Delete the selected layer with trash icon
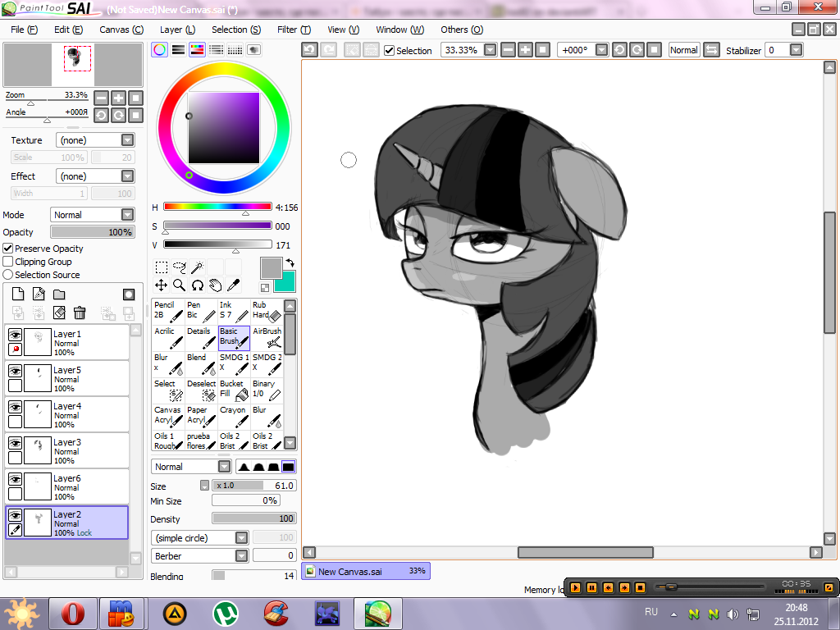This screenshot has height=630, width=840. (x=80, y=313)
